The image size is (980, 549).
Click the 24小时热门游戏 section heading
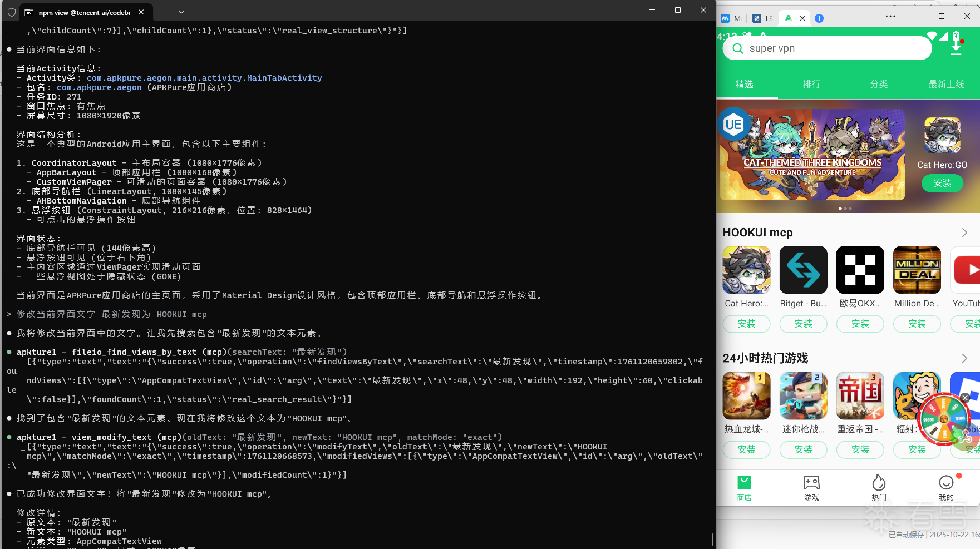(x=765, y=358)
